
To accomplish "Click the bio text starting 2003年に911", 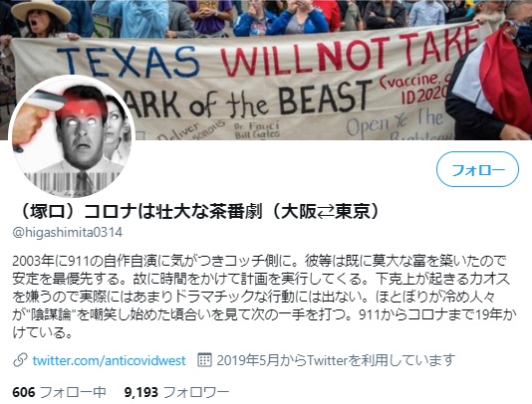I will (263, 297).
